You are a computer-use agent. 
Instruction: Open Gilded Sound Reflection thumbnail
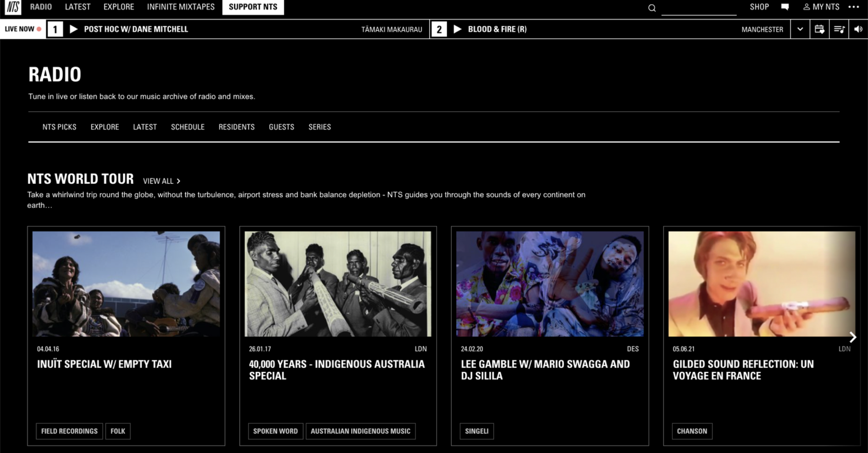pyautogui.click(x=762, y=284)
